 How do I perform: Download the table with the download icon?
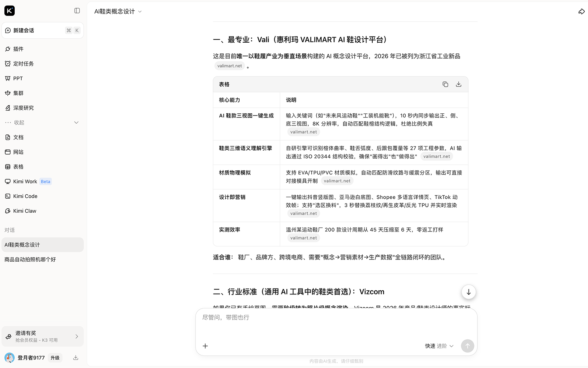pyautogui.click(x=459, y=84)
